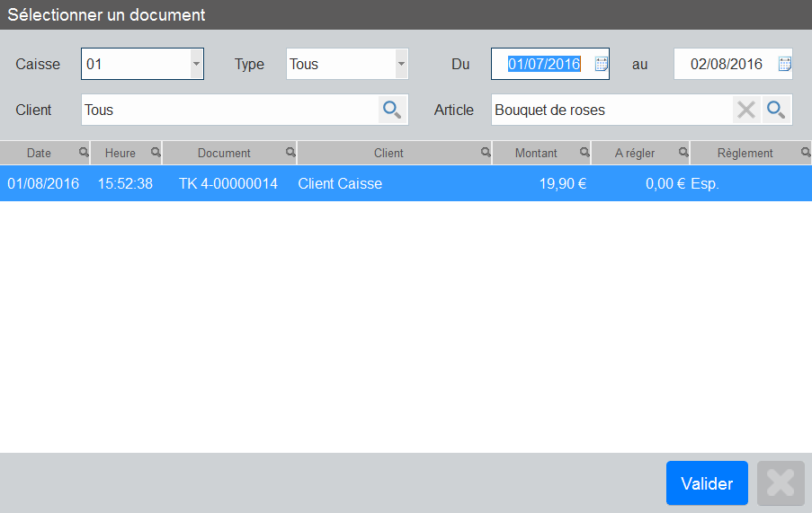
Task: Search for an article with magnifier icon
Action: pyautogui.click(x=776, y=110)
